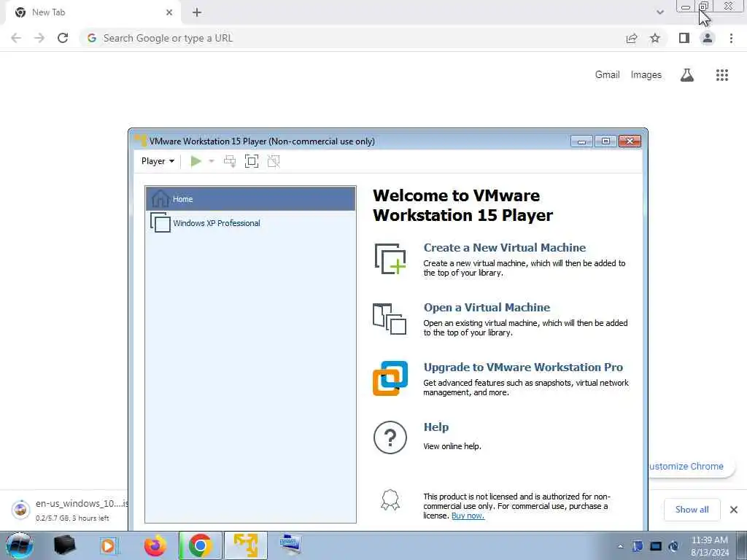Reload the Chrome page
The height and width of the screenshot is (560, 747).
point(63,38)
